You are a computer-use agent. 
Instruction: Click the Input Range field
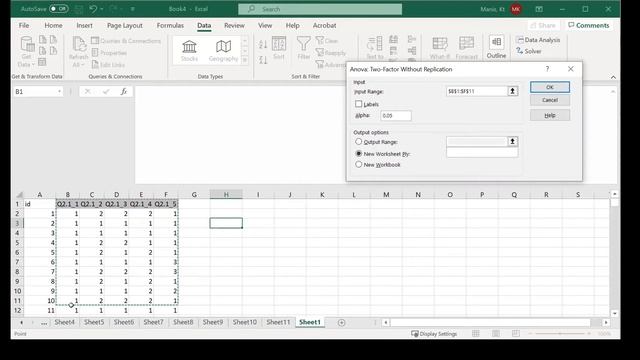pyautogui.click(x=477, y=91)
